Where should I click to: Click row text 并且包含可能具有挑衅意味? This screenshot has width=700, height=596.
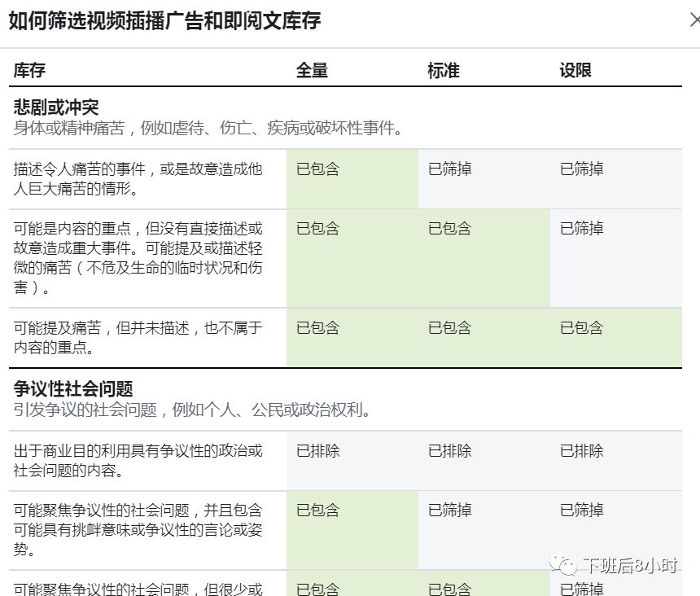click(138, 529)
